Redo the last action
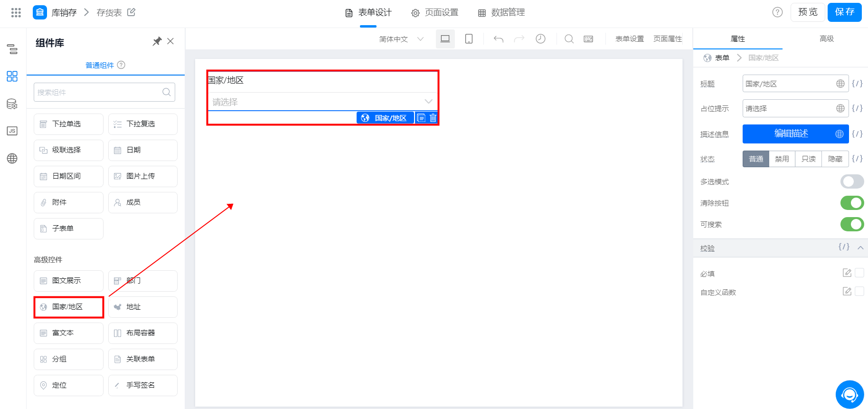The width and height of the screenshot is (868, 409). coord(519,39)
